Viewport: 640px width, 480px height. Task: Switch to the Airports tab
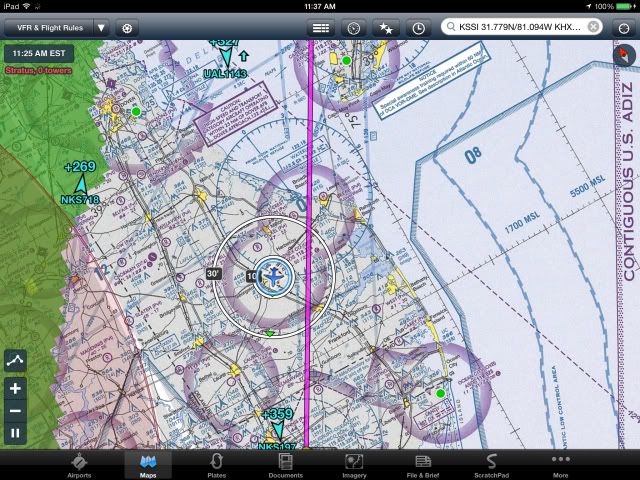[x=79, y=465]
